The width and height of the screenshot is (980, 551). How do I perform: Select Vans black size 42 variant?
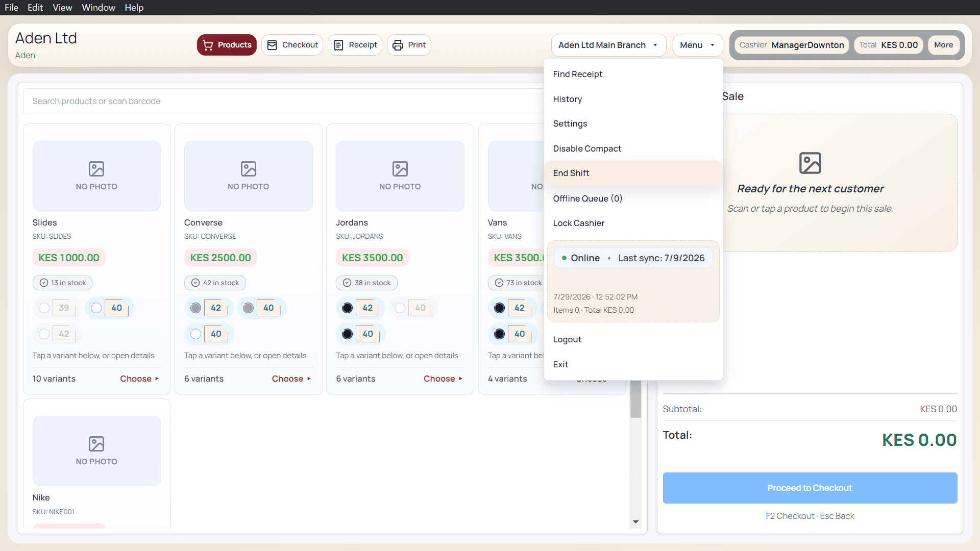(512, 308)
